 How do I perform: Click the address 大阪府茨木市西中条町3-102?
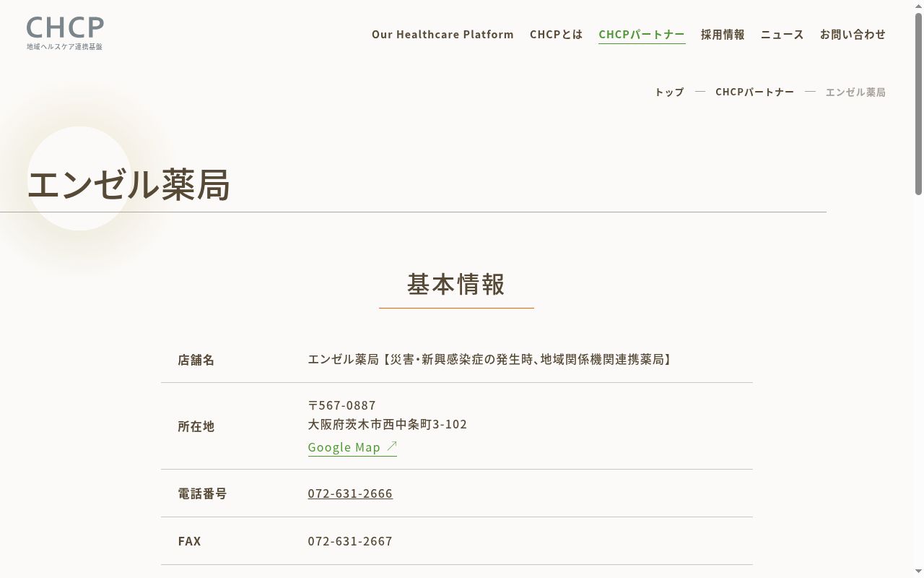[388, 424]
